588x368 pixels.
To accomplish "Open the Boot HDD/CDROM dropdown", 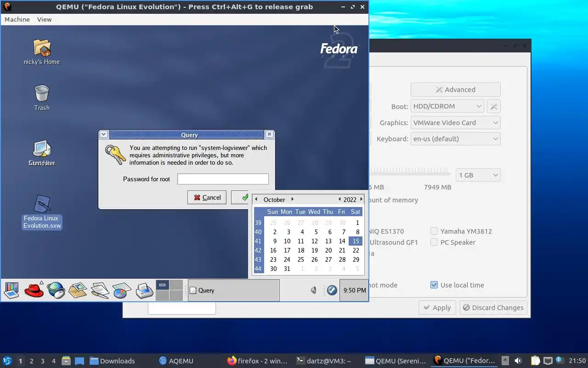I will [x=447, y=106].
